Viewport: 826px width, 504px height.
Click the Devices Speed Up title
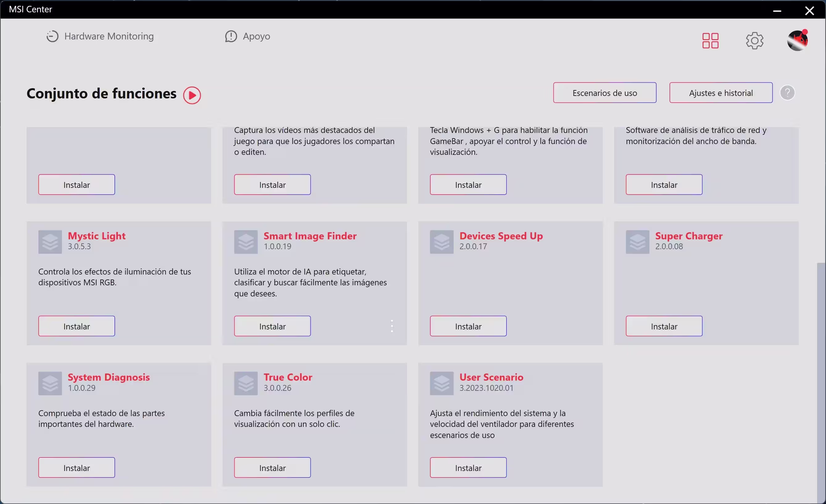[x=501, y=236]
